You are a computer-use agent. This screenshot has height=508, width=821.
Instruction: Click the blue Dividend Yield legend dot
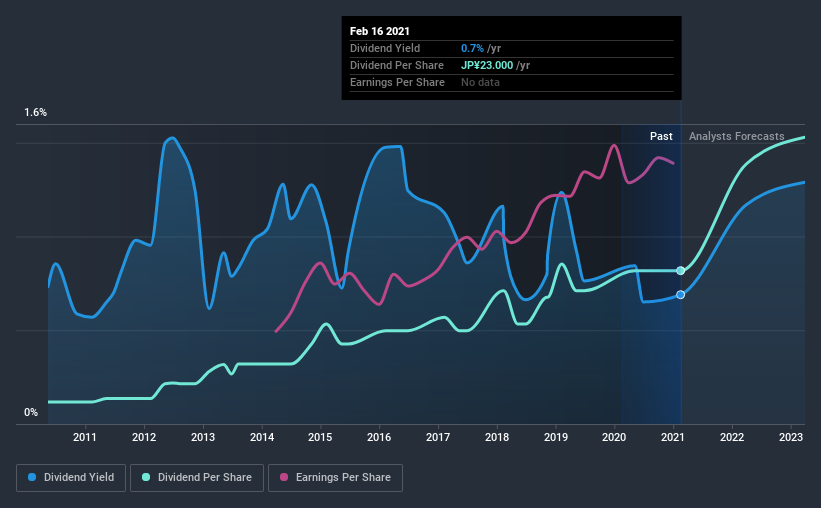pos(32,477)
